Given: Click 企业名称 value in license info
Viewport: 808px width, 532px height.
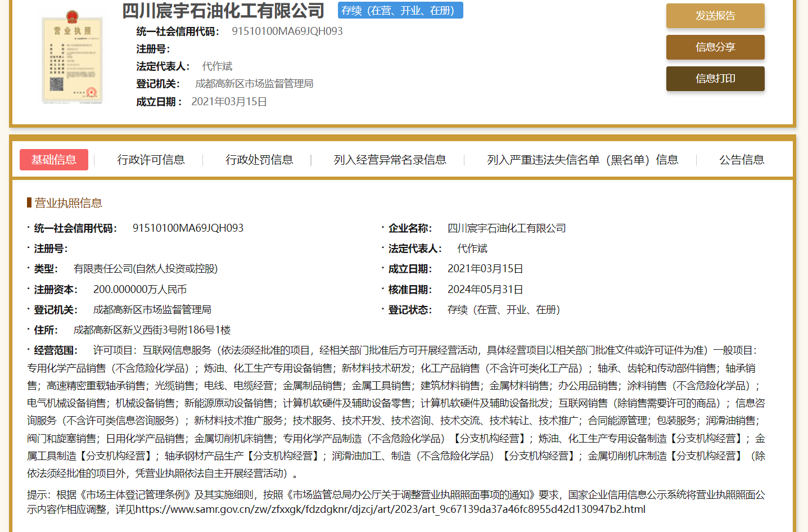Looking at the screenshot, I should [x=507, y=228].
